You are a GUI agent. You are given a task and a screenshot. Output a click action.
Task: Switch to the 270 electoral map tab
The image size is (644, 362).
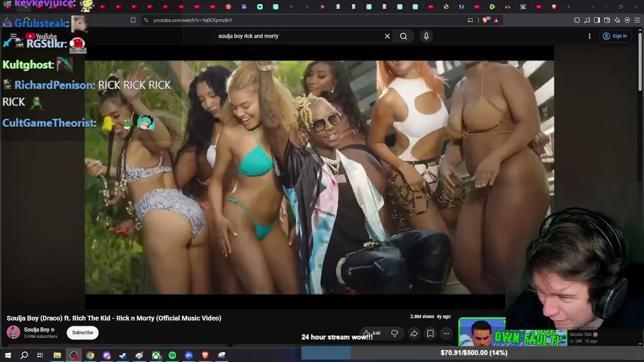(523, 7)
